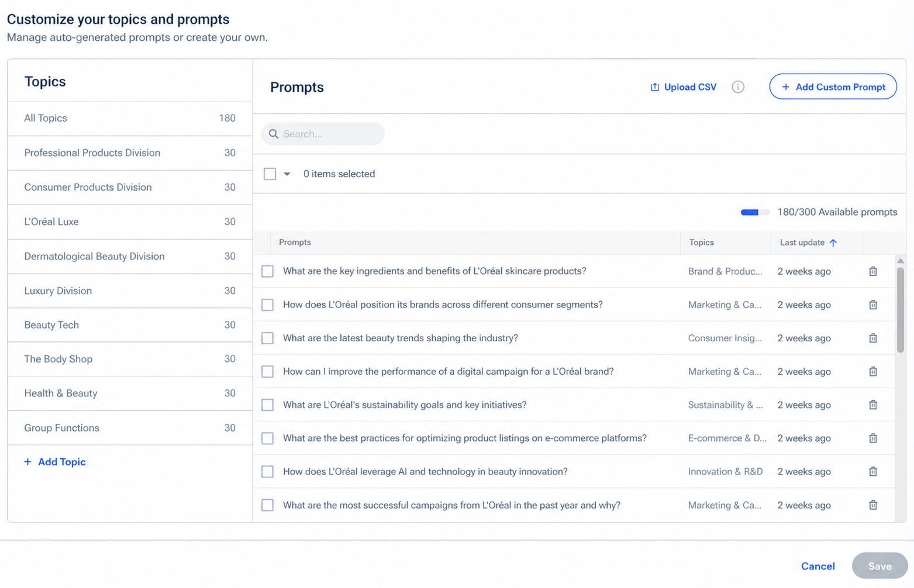Click the '0 items selected' label
This screenshot has width=914, height=588.
tap(339, 174)
